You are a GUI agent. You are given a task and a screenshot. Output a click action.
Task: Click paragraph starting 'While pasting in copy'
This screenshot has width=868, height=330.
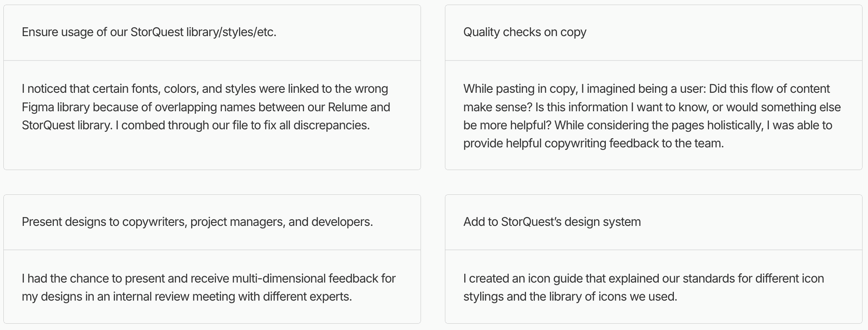pyautogui.click(x=652, y=116)
